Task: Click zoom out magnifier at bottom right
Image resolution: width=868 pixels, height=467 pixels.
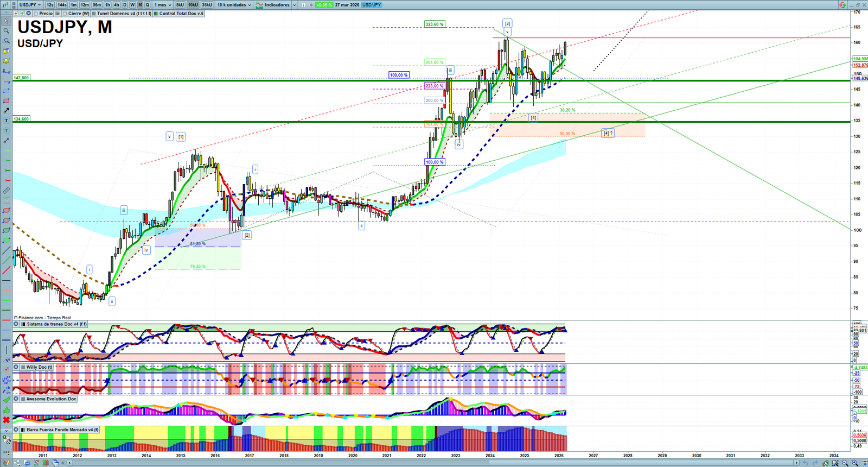Action: 845,463
